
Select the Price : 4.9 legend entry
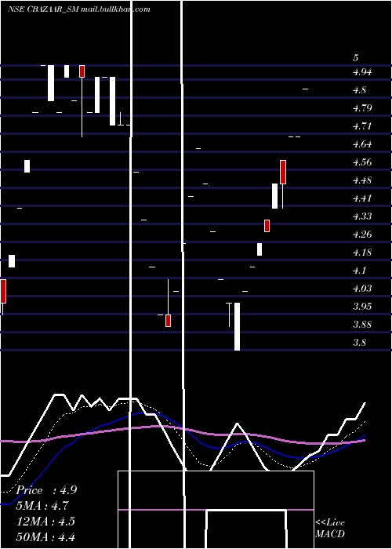pyautogui.click(x=46, y=490)
